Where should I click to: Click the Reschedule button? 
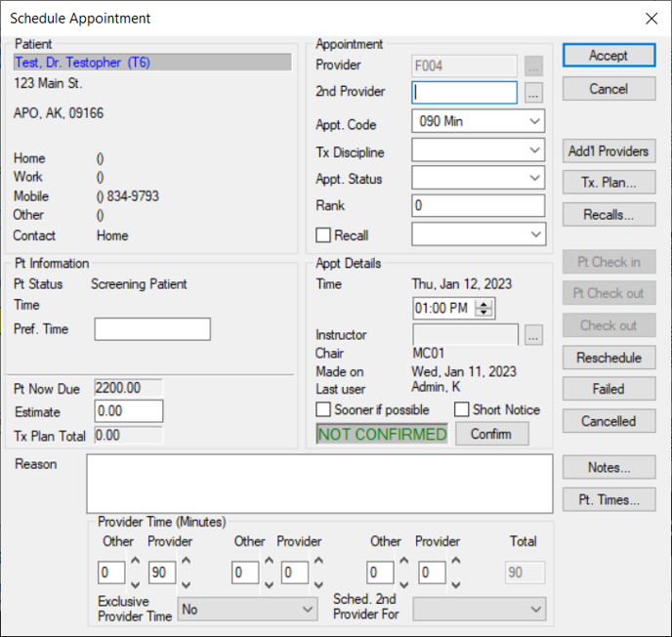click(x=609, y=358)
